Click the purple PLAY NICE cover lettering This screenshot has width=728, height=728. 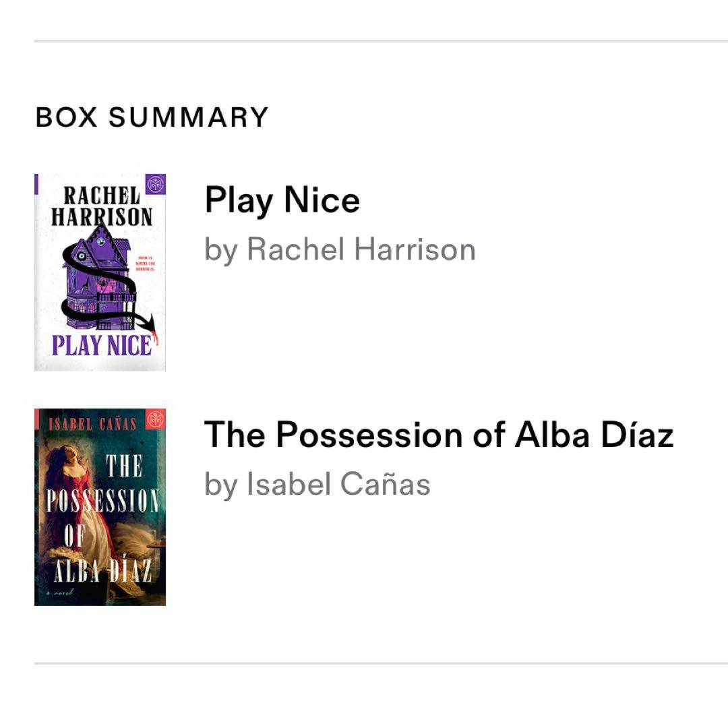[102, 345]
